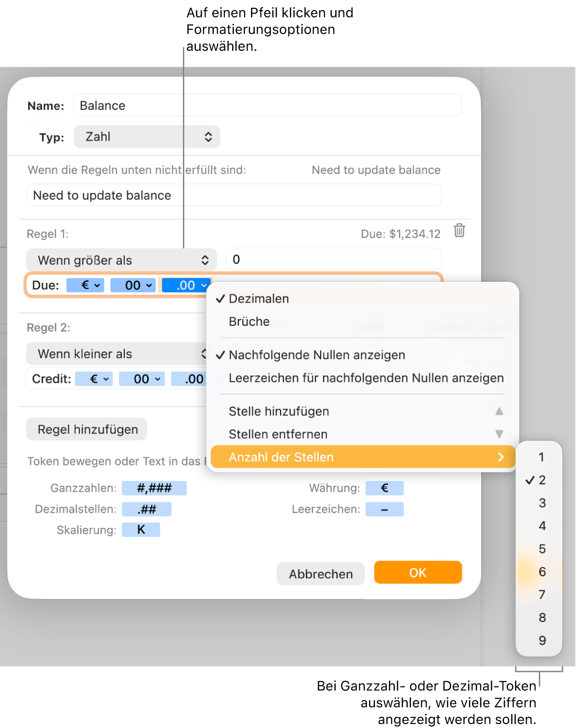Click the .00 decimal token in Credit row

[x=189, y=379]
